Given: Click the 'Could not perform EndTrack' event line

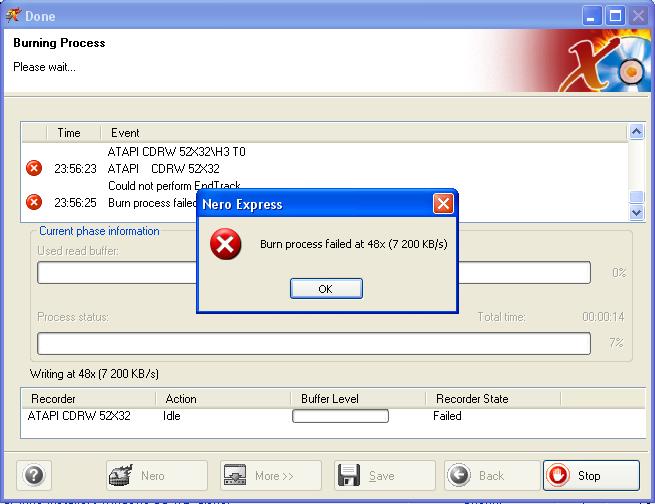Looking at the screenshot, I should click(x=174, y=185).
